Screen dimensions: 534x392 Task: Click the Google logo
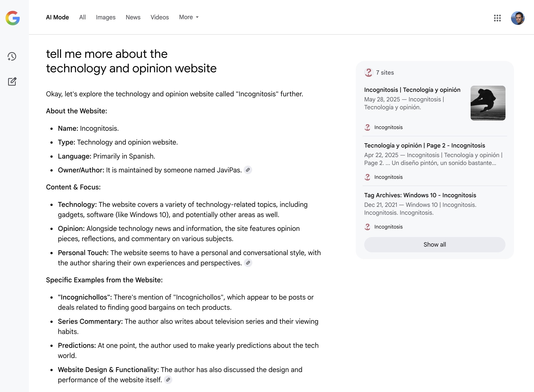pos(13,18)
